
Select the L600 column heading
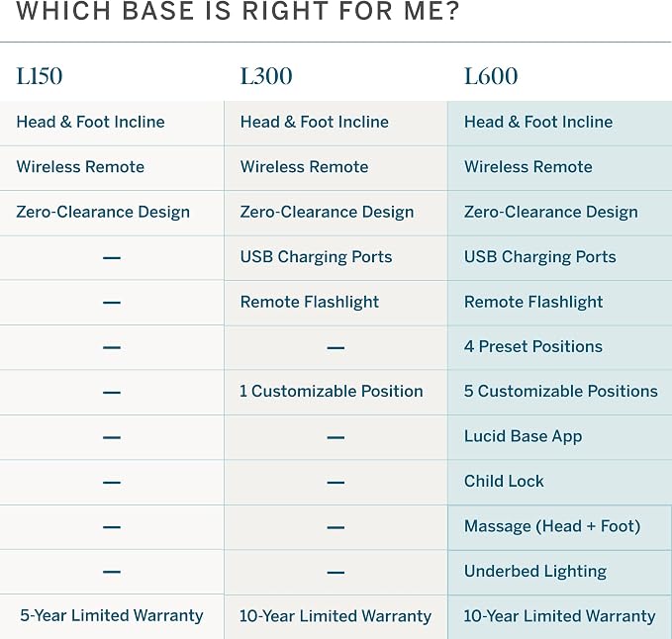point(491,76)
